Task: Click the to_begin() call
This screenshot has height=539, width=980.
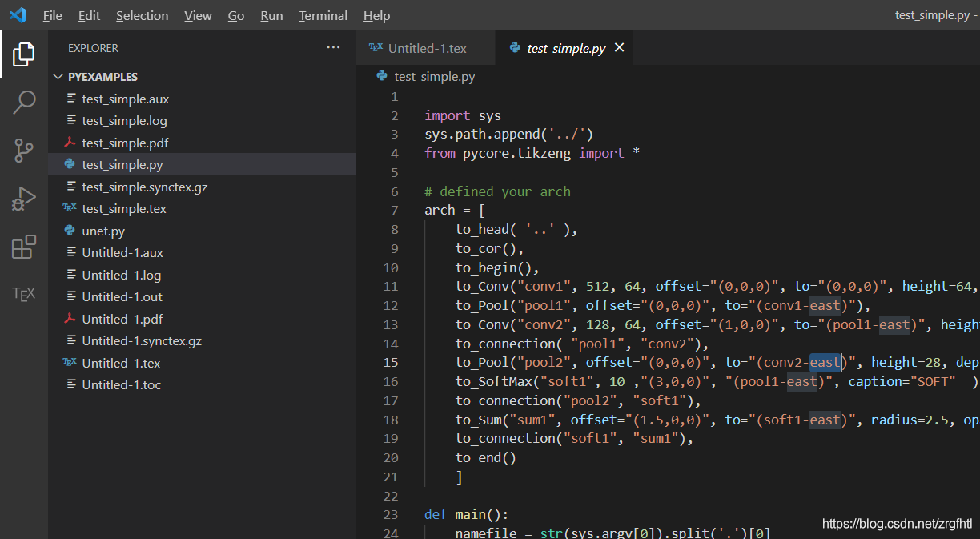Action: (x=497, y=267)
